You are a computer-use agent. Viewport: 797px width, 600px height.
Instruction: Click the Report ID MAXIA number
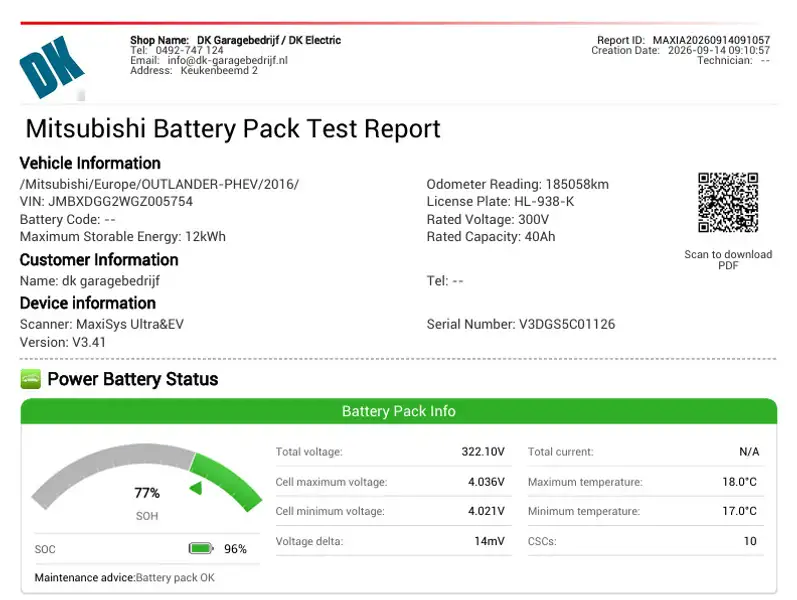pyautogui.click(x=711, y=40)
